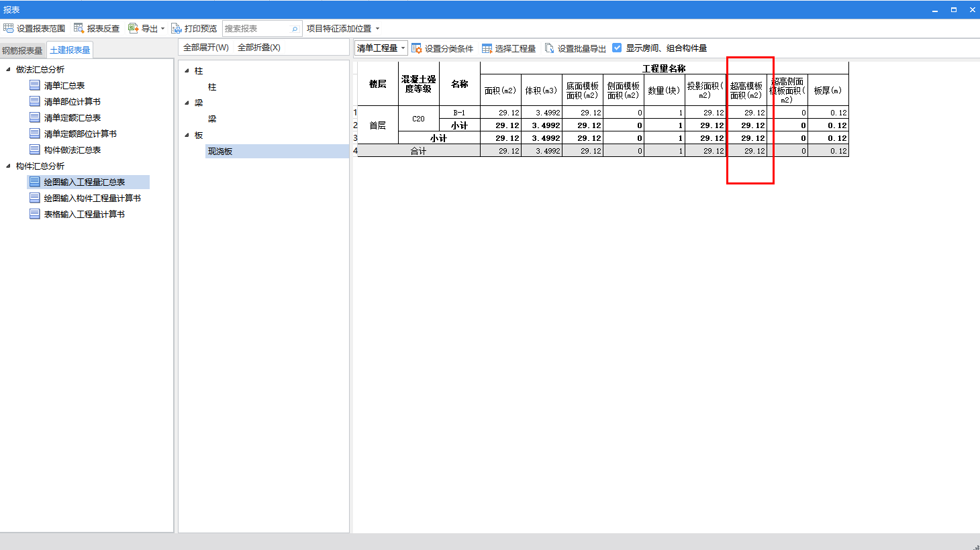Click the search magnifier icon in 搜索报表
Screen dimensions: 980x550
pos(294,29)
